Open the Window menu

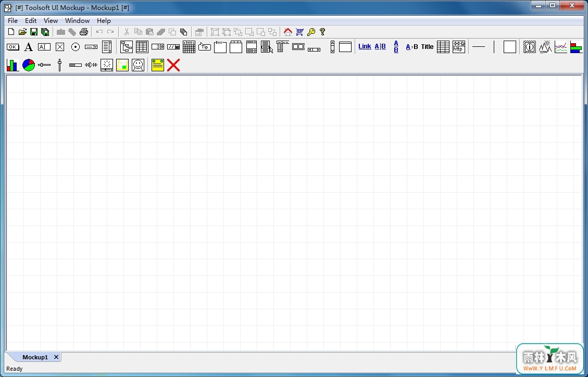click(x=77, y=21)
